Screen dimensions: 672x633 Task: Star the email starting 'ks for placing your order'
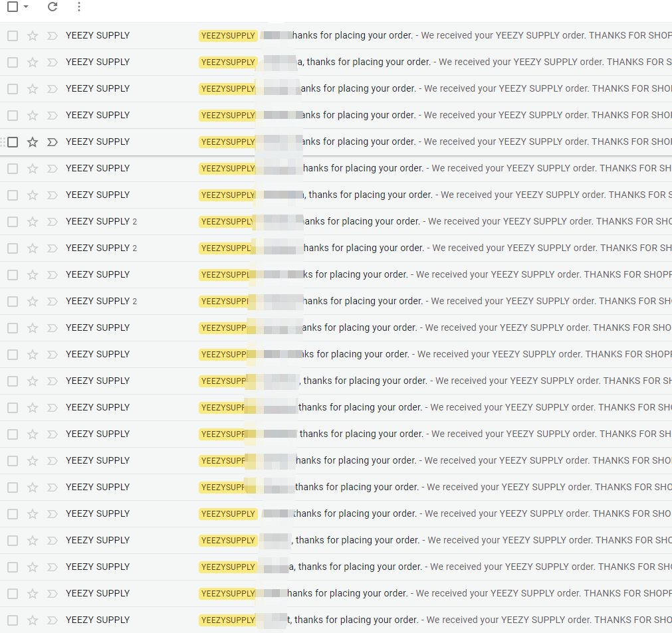(x=33, y=274)
